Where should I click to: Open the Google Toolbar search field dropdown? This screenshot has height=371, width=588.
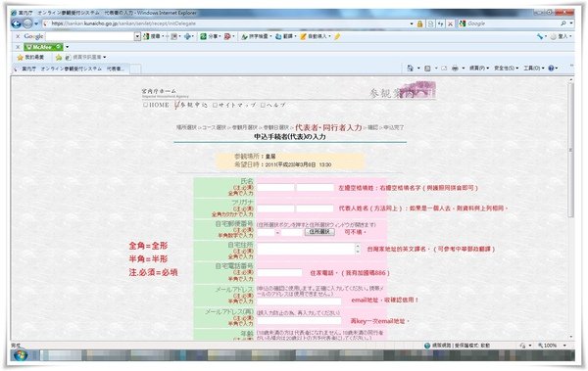click(x=137, y=36)
